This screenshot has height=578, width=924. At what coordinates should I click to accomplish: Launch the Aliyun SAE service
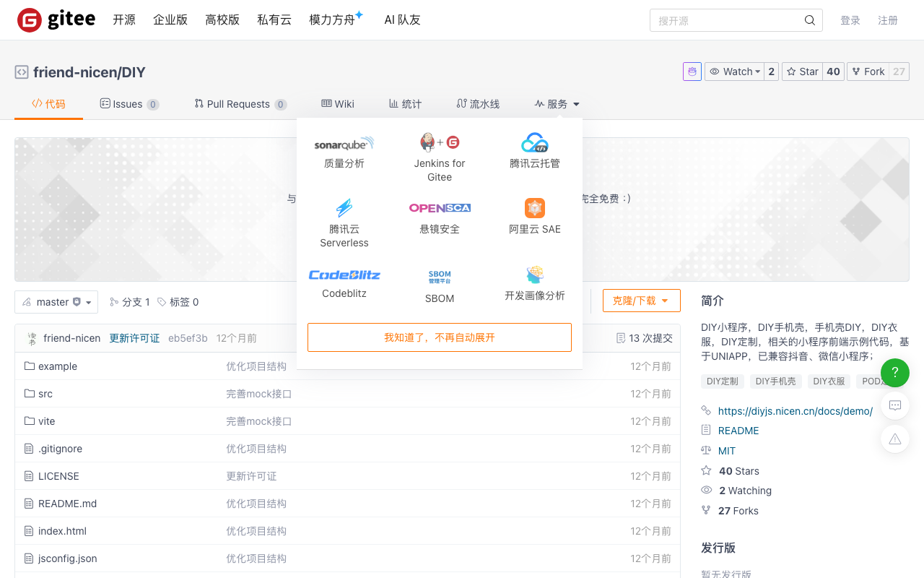point(535,217)
